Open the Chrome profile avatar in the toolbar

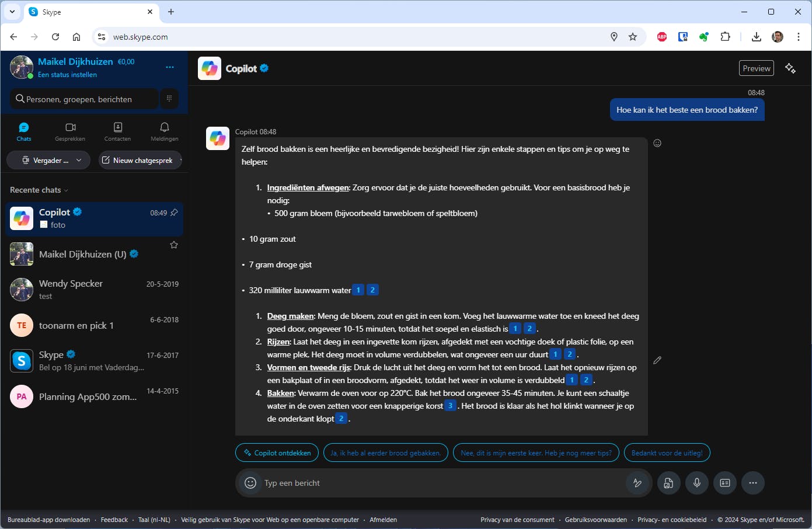[778, 37]
